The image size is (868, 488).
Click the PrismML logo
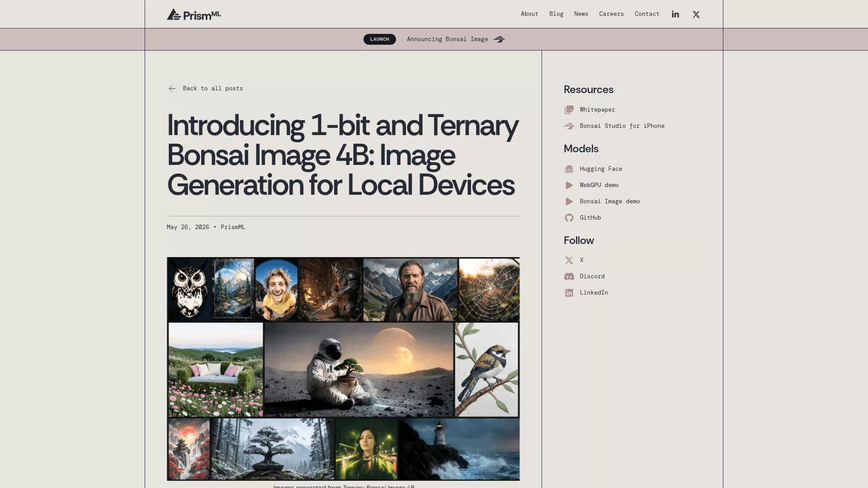tap(194, 14)
